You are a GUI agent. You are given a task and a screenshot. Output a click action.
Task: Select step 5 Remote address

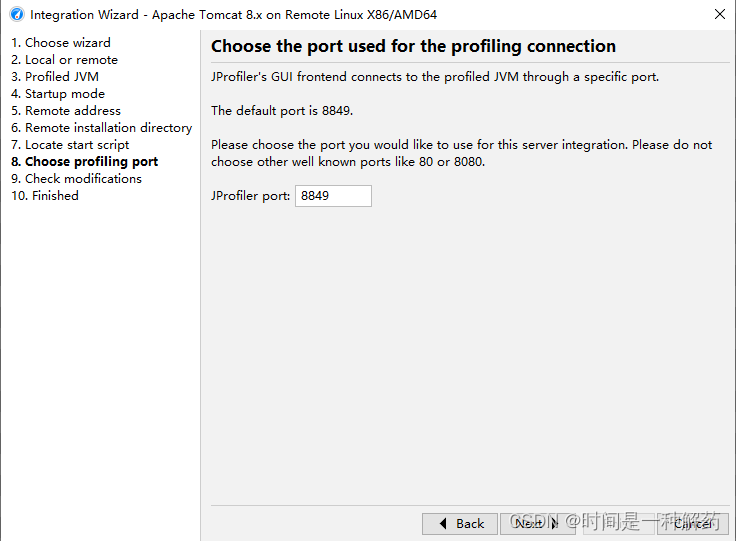pos(66,111)
